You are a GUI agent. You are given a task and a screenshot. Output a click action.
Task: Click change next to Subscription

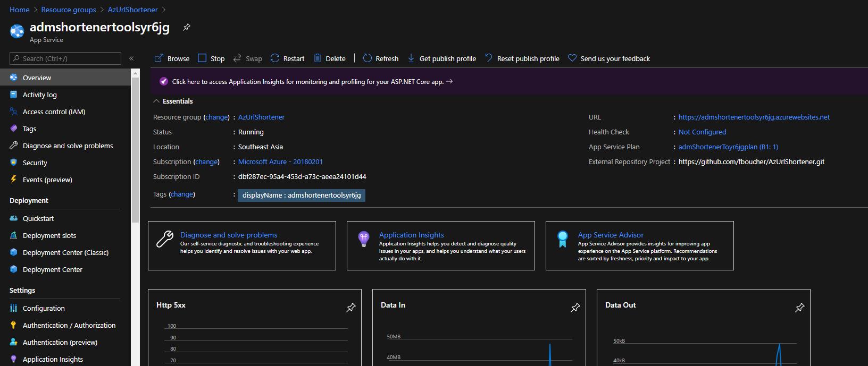coord(206,161)
